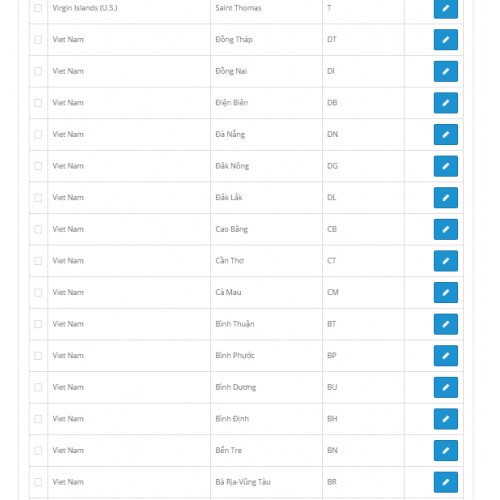Check the box next to Cần Thơ
The height and width of the screenshot is (500, 500).
38,261
